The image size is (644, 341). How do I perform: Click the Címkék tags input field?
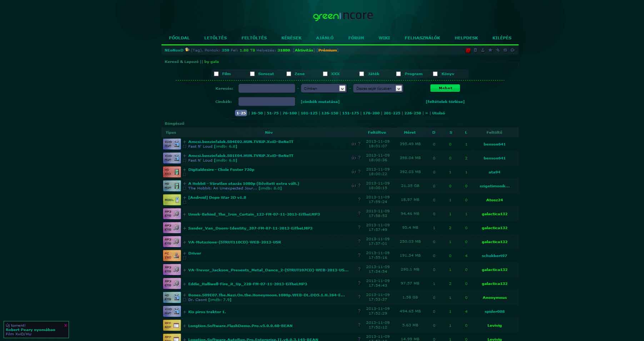[266, 102]
